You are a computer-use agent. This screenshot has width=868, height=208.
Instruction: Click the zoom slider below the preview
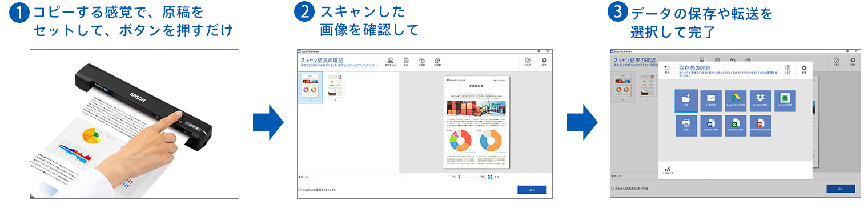point(468,177)
